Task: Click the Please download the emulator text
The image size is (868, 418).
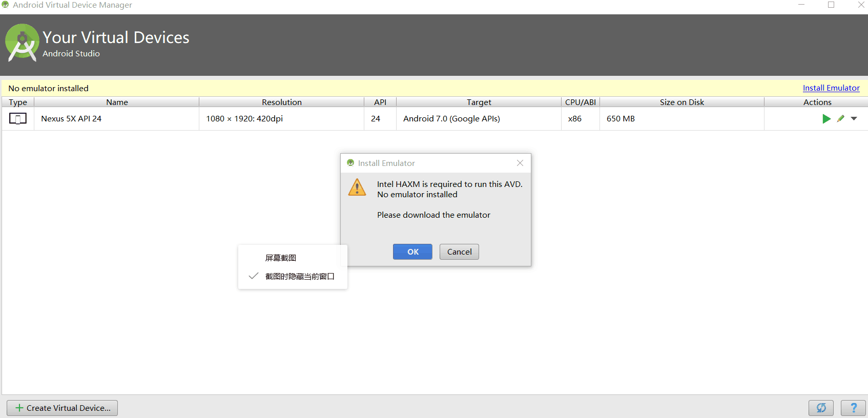Action: (x=433, y=215)
